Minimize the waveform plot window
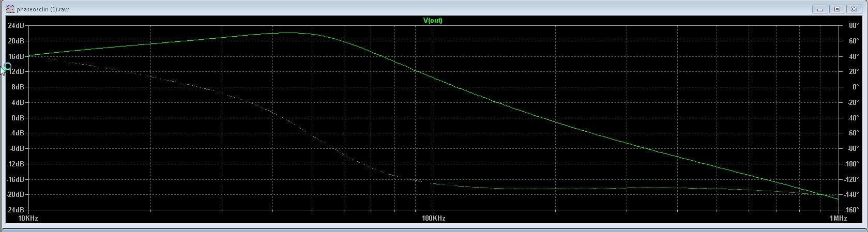 [820, 9]
